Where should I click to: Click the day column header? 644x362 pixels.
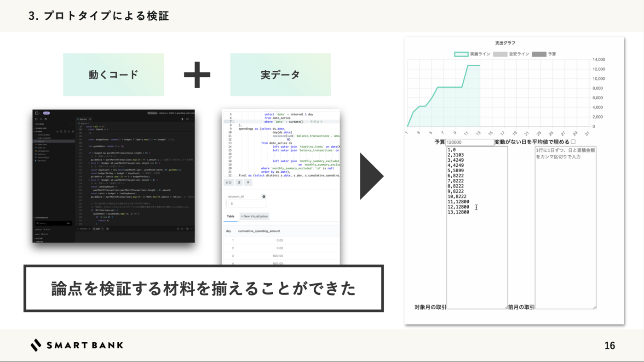[229, 231]
